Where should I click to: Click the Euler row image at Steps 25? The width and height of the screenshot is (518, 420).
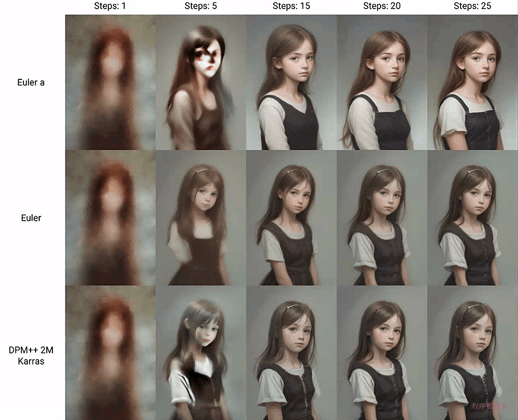472,218
